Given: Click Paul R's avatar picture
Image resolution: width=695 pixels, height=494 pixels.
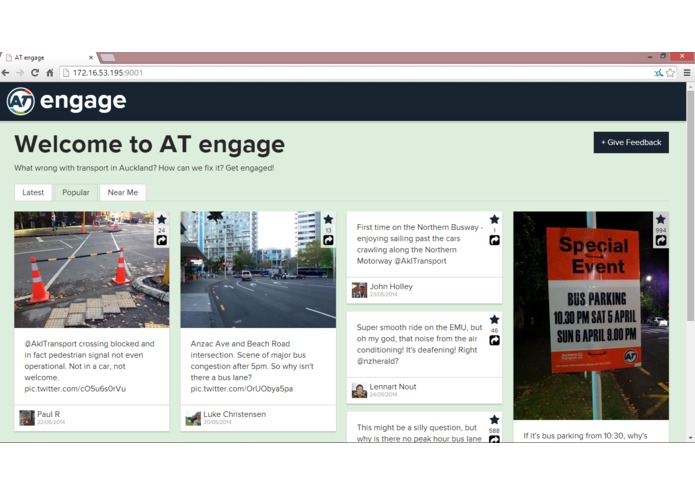Looking at the screenshot, I should pos(27,418).
